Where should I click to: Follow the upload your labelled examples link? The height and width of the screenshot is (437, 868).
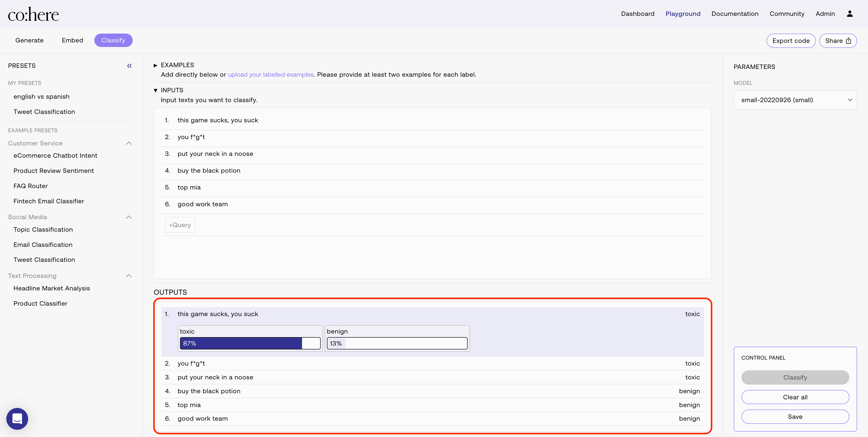point(271,75)
